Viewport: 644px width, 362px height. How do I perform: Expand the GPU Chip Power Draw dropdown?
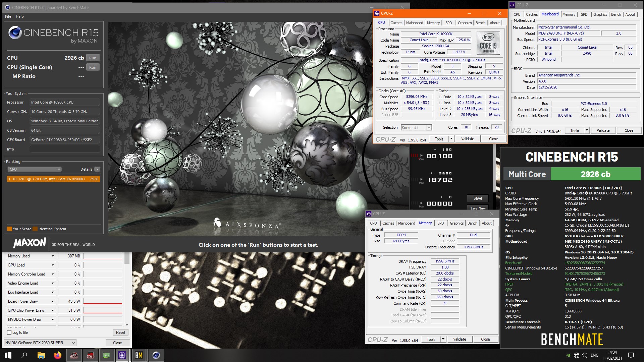53,310
